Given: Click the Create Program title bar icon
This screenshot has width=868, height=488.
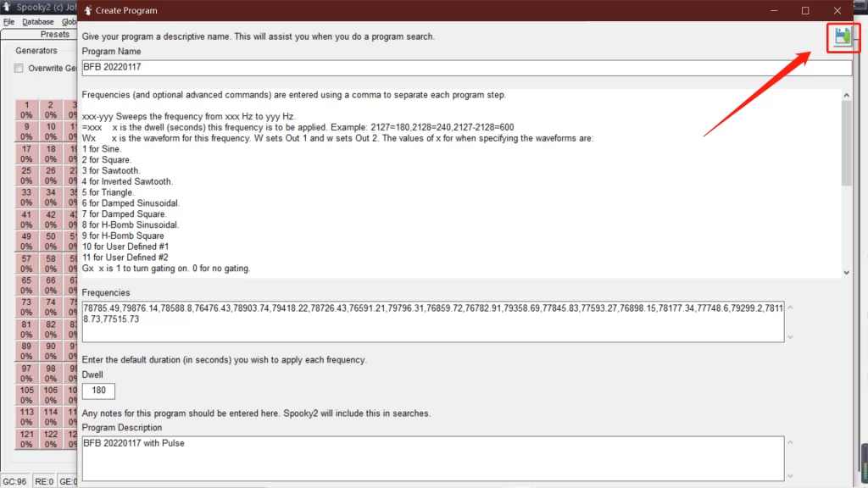Looking at the screenshot, I should tap(87, 10).
